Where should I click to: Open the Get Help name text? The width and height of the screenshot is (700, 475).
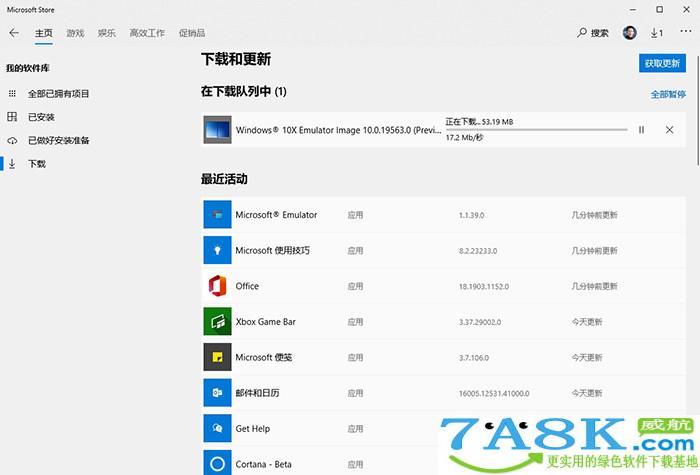pos(253,429)
